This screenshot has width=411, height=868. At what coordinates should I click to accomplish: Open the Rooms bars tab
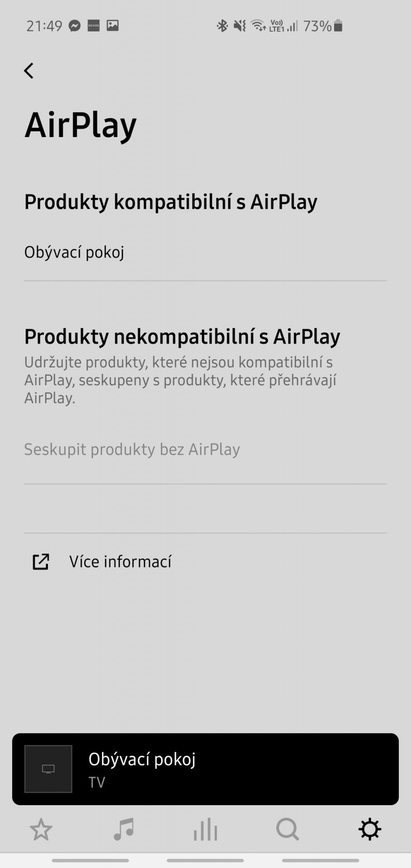coord(206,830)
